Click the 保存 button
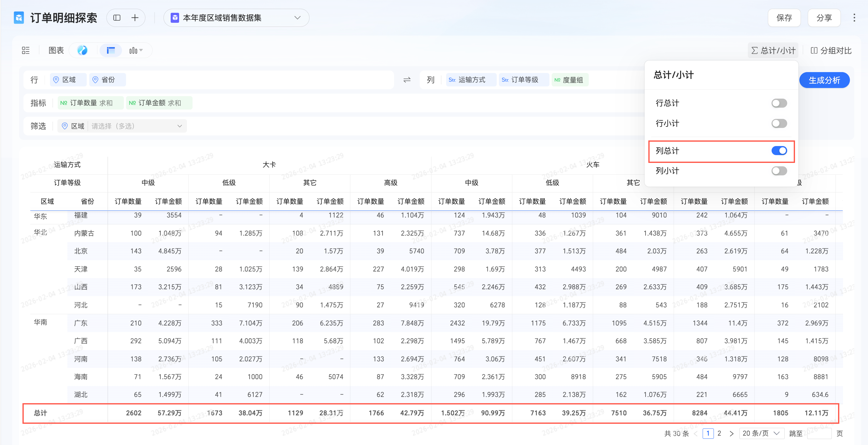 (x=784, y=18)
